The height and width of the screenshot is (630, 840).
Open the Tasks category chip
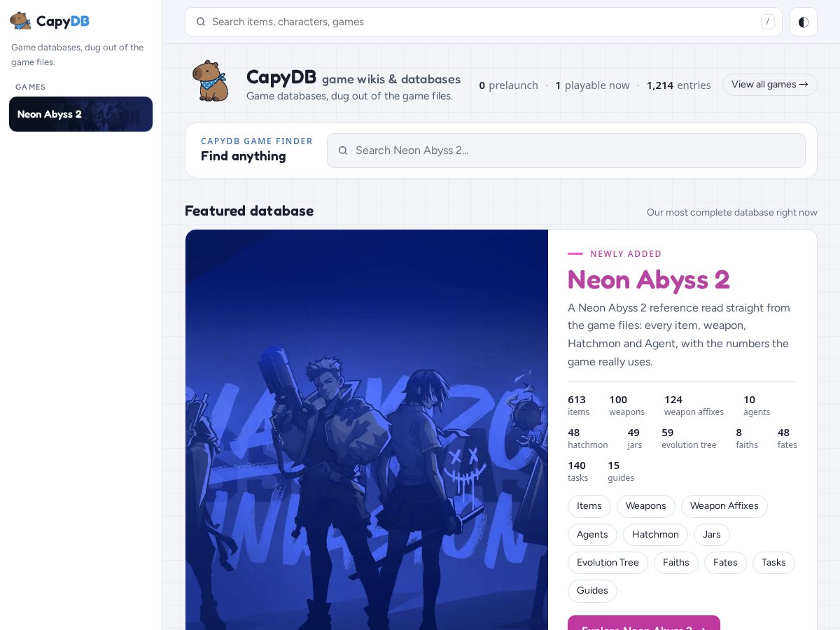773,563
